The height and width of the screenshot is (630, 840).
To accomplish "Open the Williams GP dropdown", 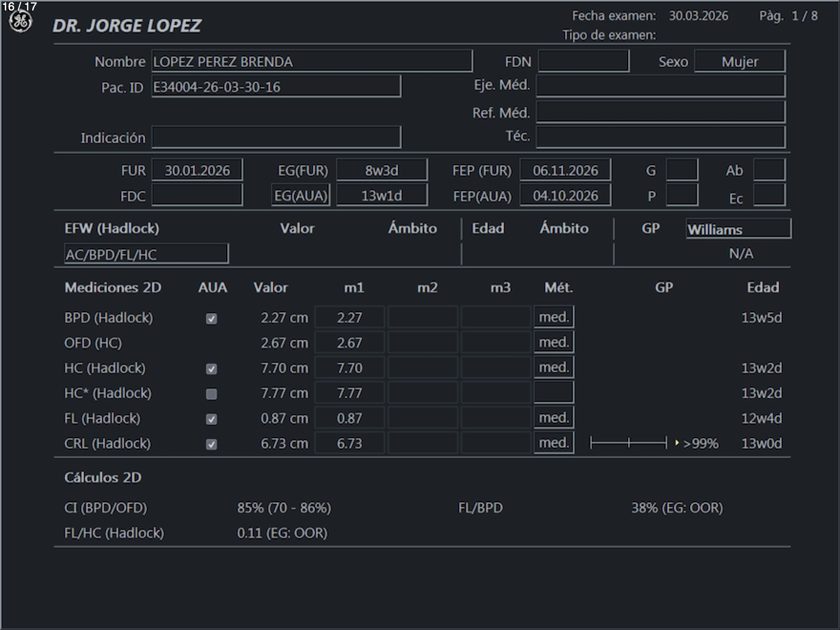I will [738, 229].
